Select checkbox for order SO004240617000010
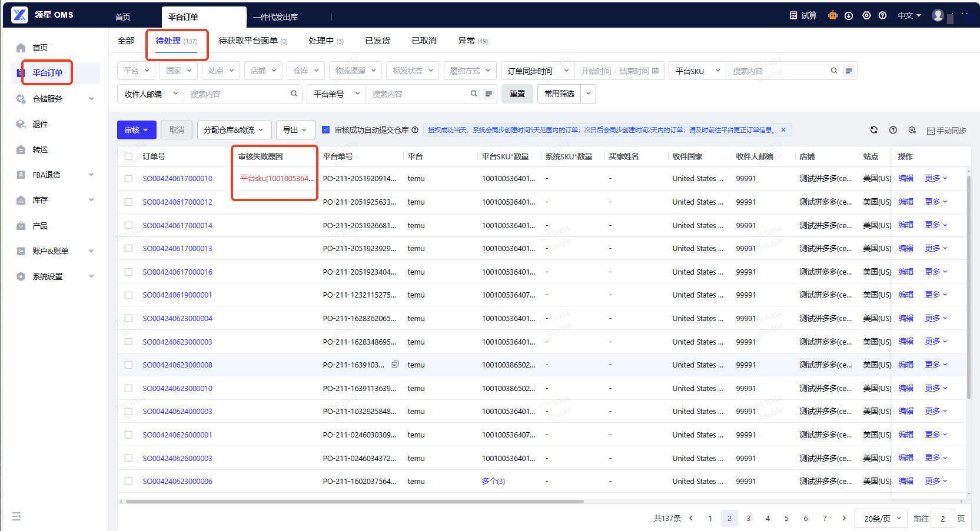Screen dimensions: 980x531 [x=128, y=178]
